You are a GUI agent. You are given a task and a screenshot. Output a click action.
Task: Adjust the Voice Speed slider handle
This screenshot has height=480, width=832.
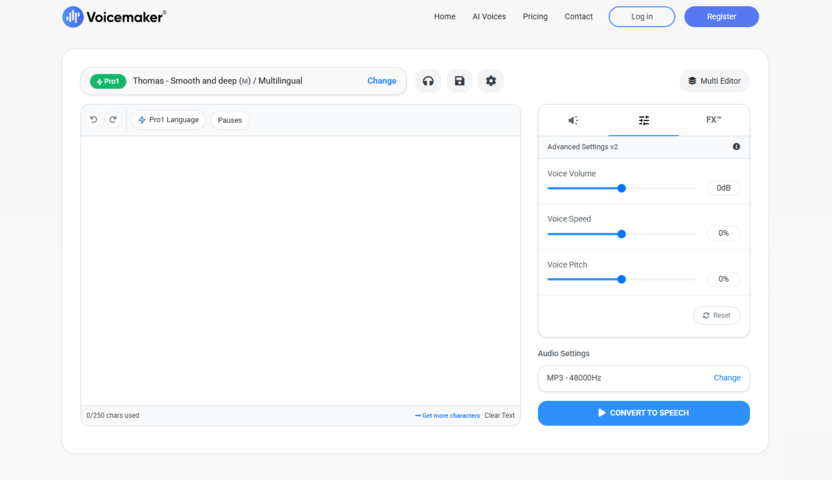coord(621,234)
